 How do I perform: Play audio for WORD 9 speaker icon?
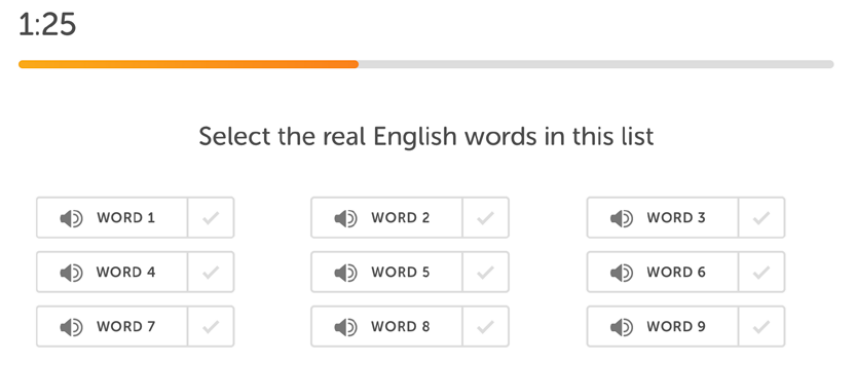pyautogui.click(x=622, y=327)
